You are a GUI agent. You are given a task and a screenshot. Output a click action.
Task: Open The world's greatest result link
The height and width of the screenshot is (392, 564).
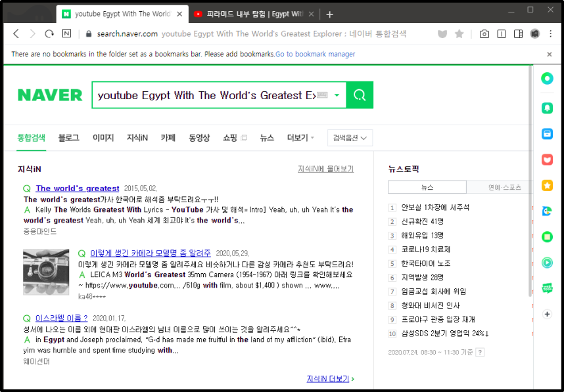tap(78, 188)
